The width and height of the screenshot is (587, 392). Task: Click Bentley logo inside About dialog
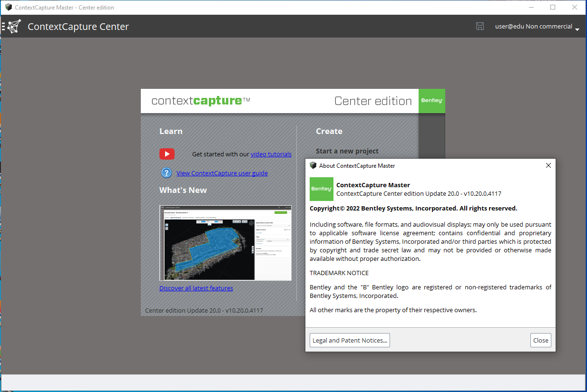(322, 189)
